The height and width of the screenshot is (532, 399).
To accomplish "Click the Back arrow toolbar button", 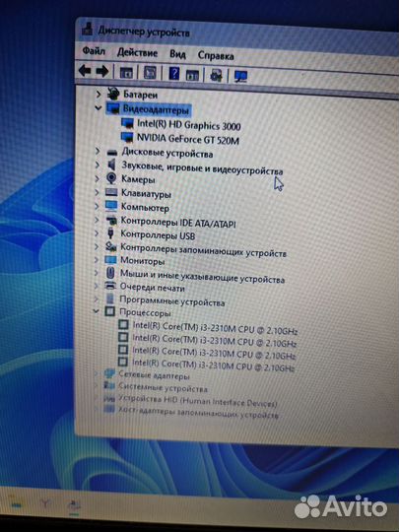I will [x=85, y=71].
